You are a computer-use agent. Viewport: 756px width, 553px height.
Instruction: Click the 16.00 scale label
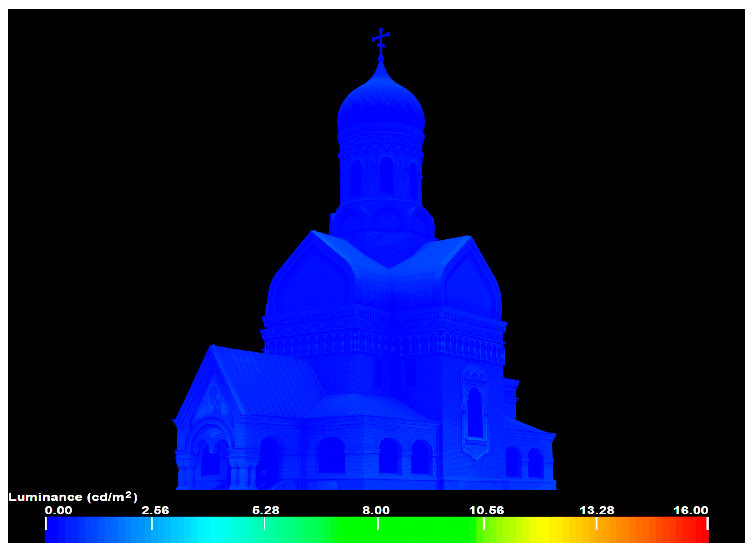(x=691, y=510)
